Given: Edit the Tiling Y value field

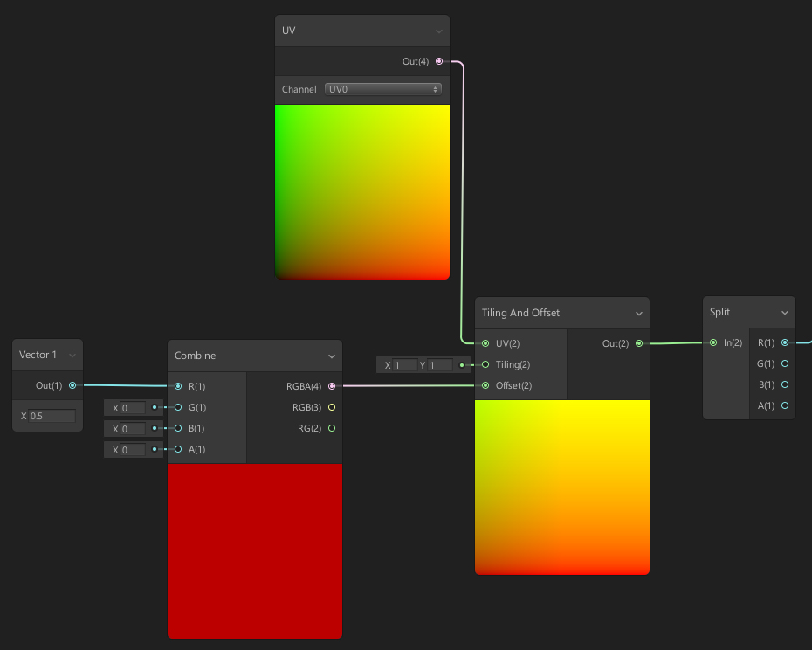Looking at the screenshot, I should (440, 365).
